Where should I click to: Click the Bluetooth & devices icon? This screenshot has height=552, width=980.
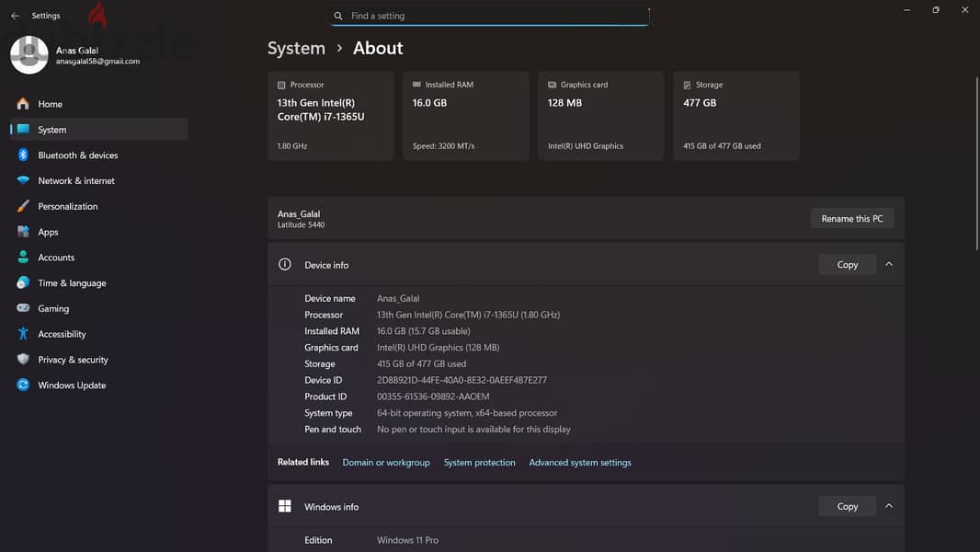[x=23, y=155]
